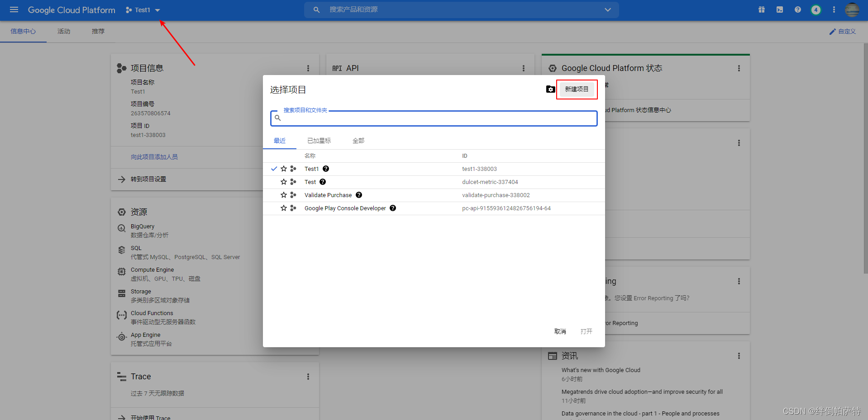868x420 pixels.
Task: Open Trace card three-dot menu
Action: 308,377
